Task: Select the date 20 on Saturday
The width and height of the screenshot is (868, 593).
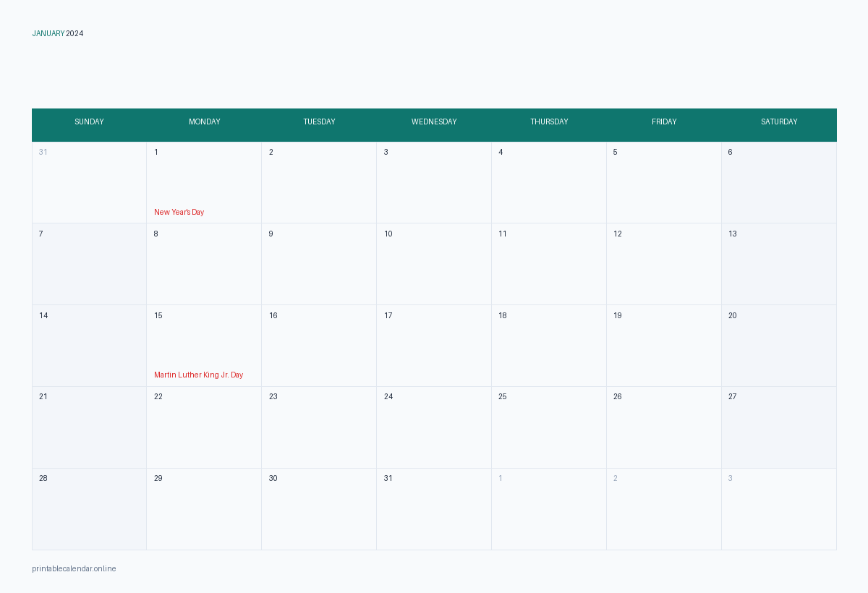Action: click(x=779, y=346)
